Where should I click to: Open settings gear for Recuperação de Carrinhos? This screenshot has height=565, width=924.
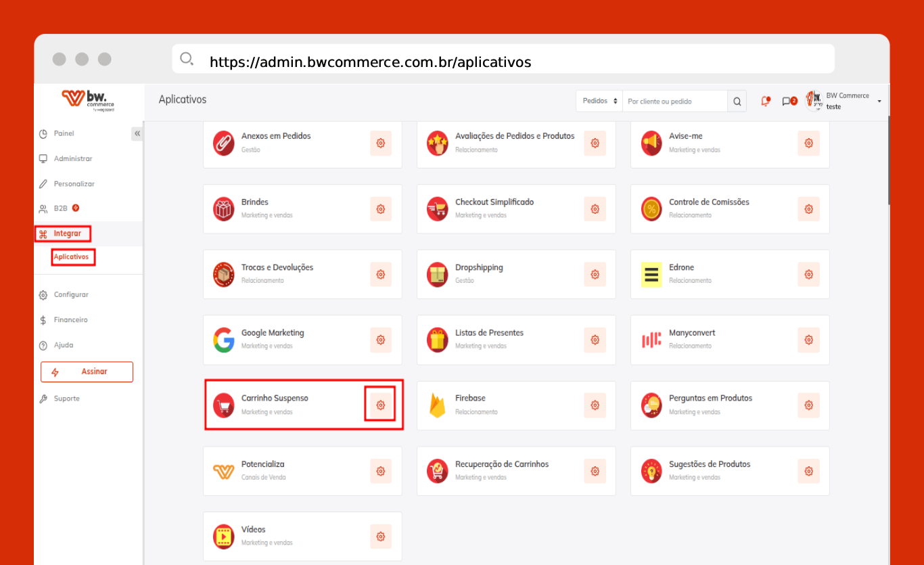(x=595, y=471)
